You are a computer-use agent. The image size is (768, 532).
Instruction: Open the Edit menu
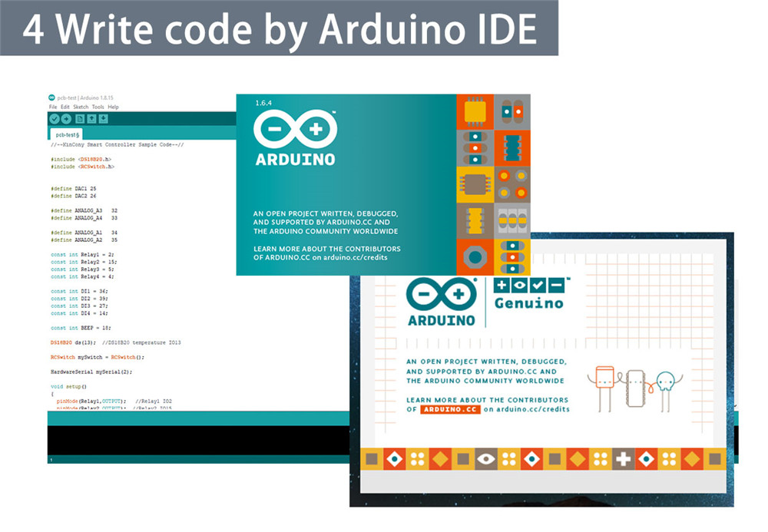click(65, 107)
